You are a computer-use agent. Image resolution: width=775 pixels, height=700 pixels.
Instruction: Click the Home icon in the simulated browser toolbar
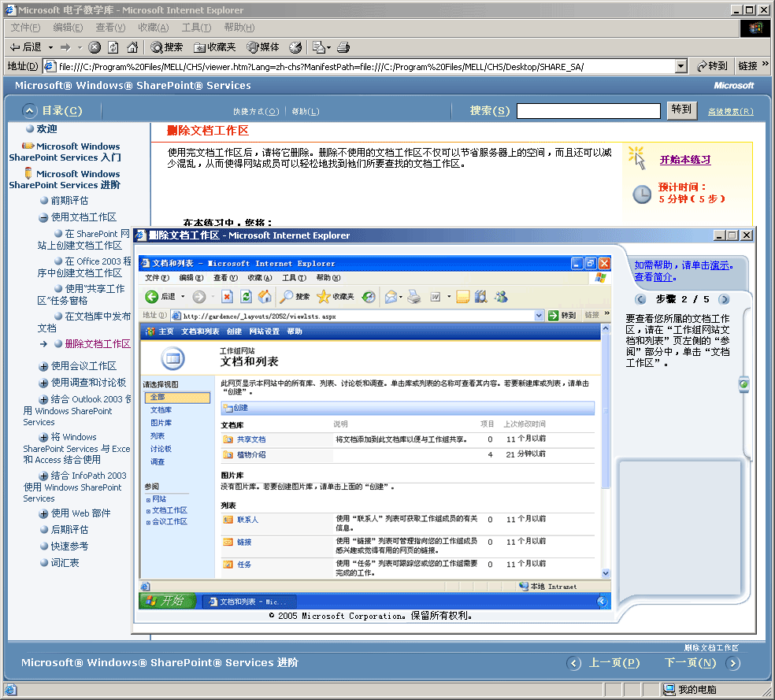265,296
